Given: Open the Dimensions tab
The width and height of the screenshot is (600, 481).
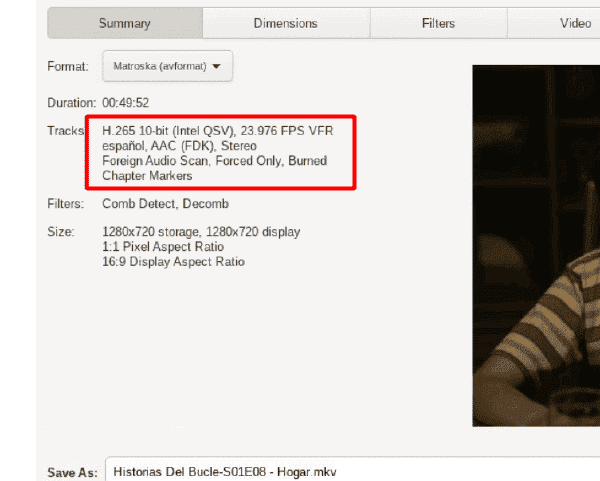Looking at the screenshot, I should [286, 23].
